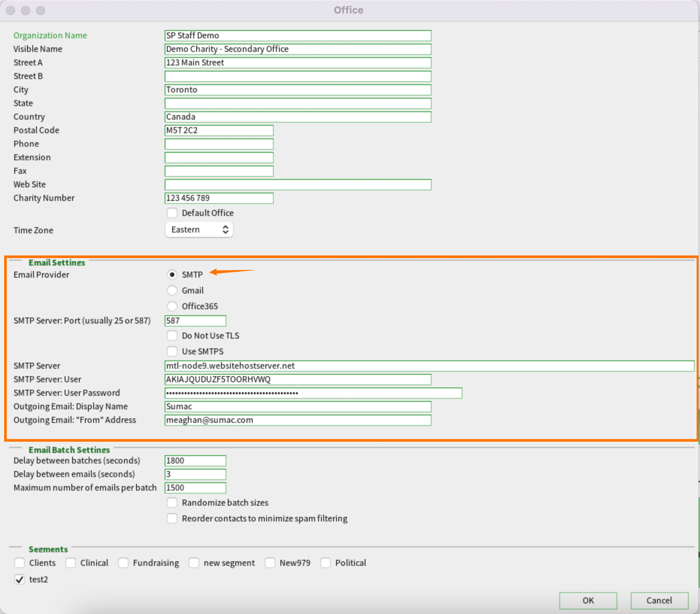
Task: Click the Web Site input field
Action: [298, 184]
